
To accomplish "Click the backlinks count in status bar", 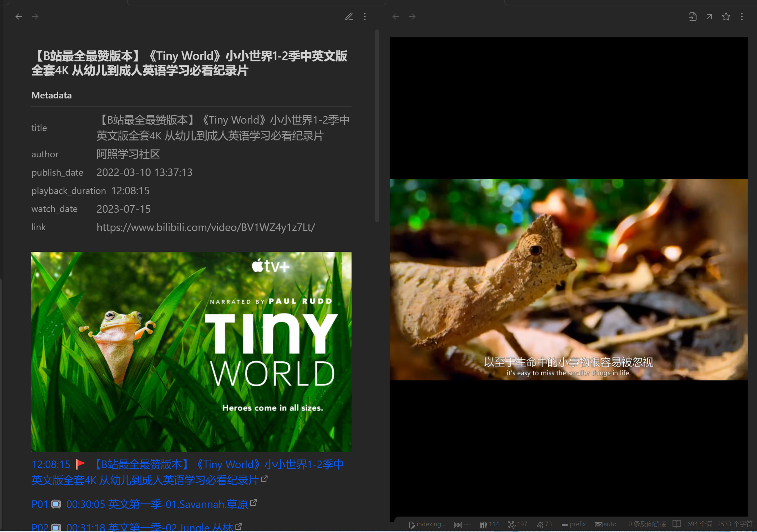I will tap(647, 524).
